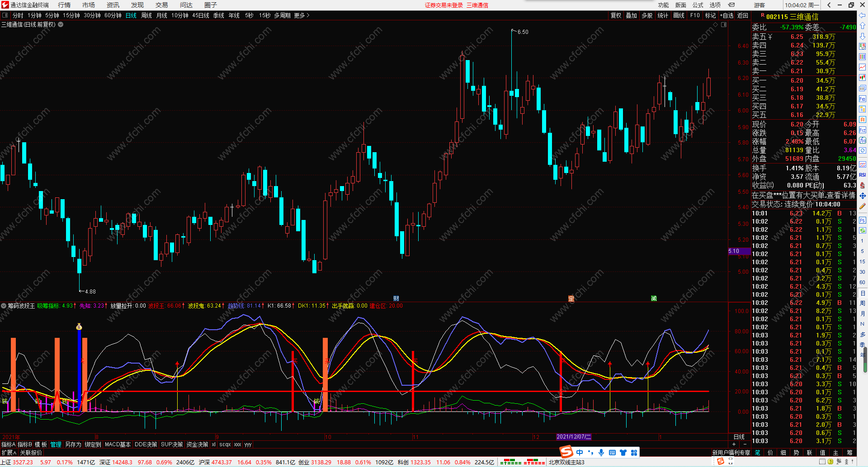Select the pencil drawing tool icon
868x467 pixels.
point(863,206)
